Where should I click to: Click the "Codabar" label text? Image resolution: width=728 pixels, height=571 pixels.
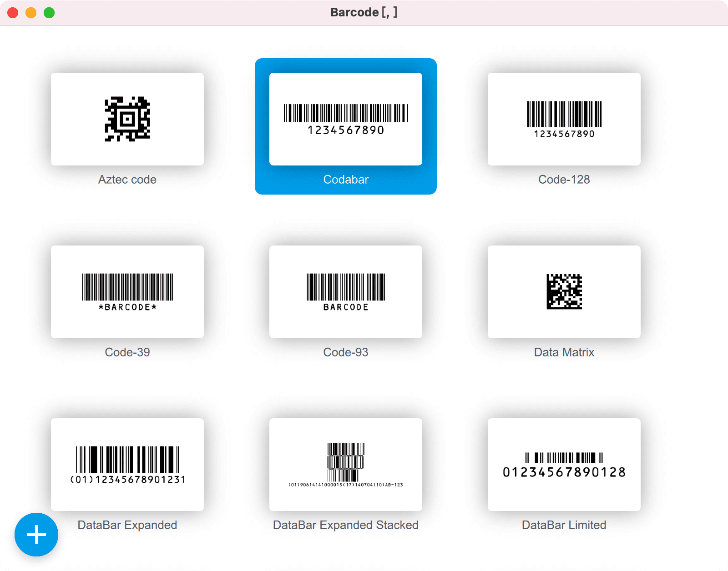346,180
